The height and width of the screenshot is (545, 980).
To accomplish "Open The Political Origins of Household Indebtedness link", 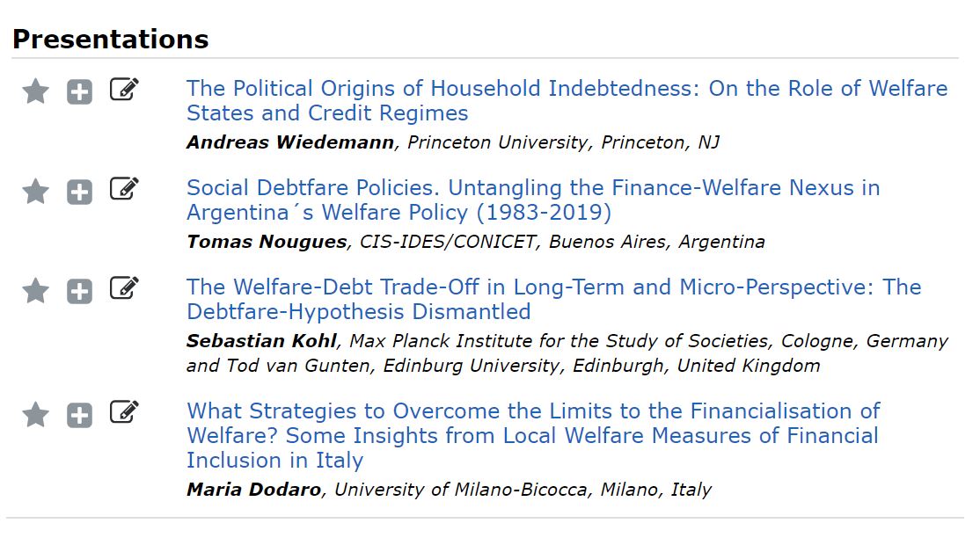I will [567, 89].
